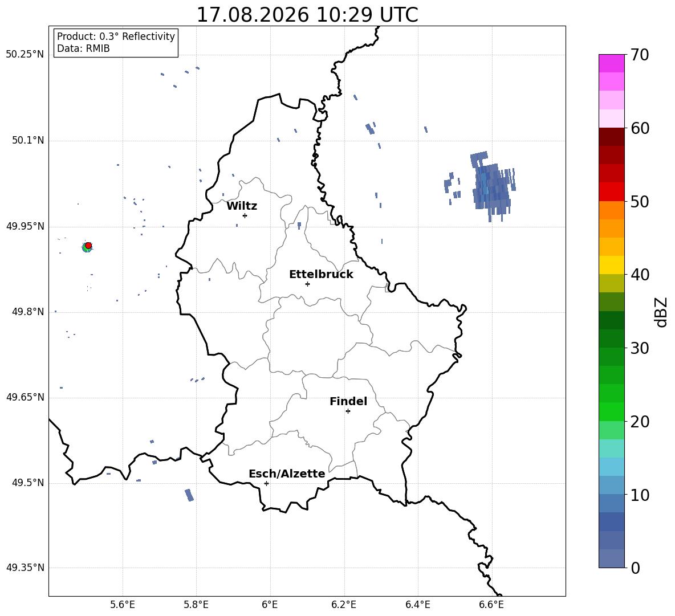
Task: Click the Wiltz station cross marker
Action: coord(245,215)
